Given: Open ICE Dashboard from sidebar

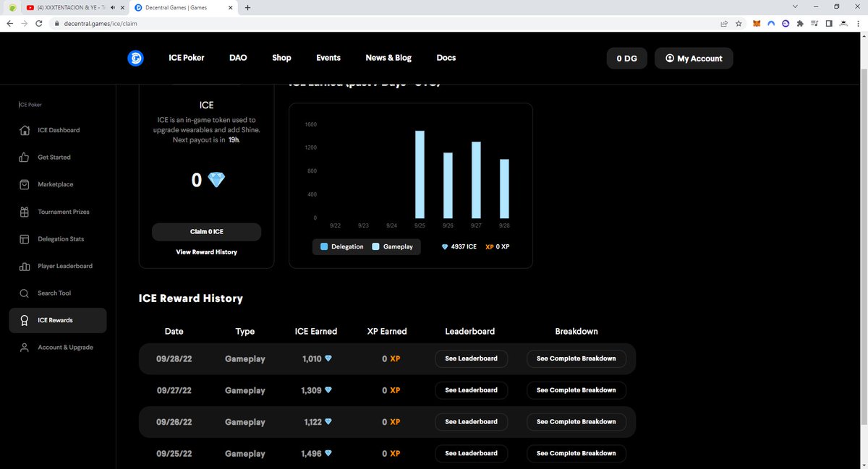Looking at the screenshot, I should click(58, 130).
